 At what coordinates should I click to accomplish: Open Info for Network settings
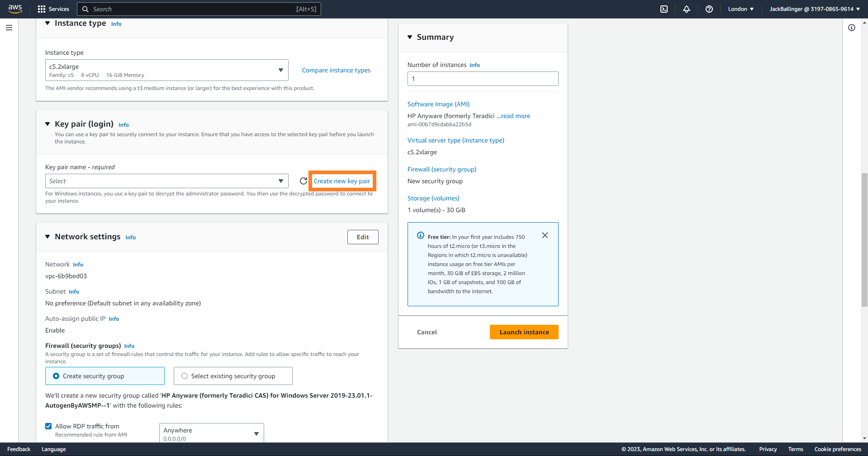(x=131, y=237)
